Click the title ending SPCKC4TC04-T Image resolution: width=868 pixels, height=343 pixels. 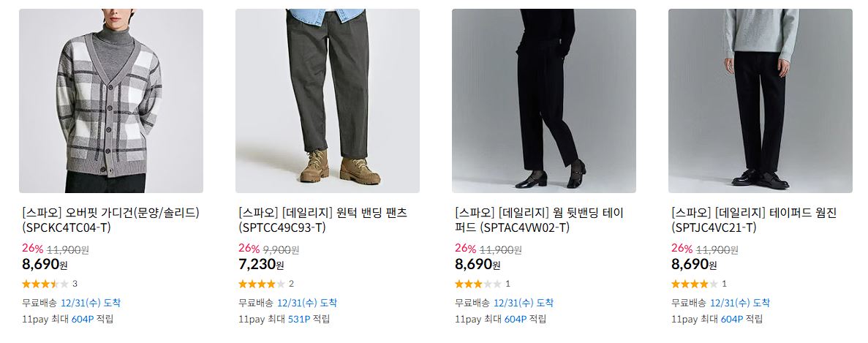pos(110,220)
